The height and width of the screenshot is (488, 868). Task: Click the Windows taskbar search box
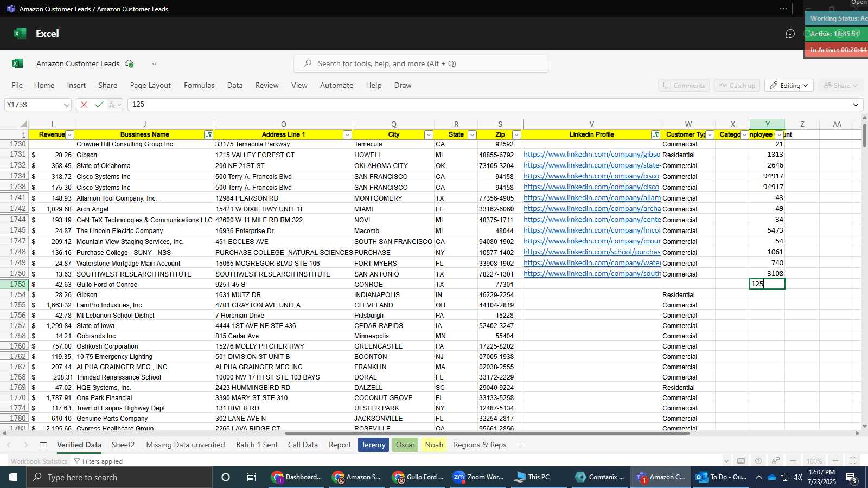click(x=119, y=477)
